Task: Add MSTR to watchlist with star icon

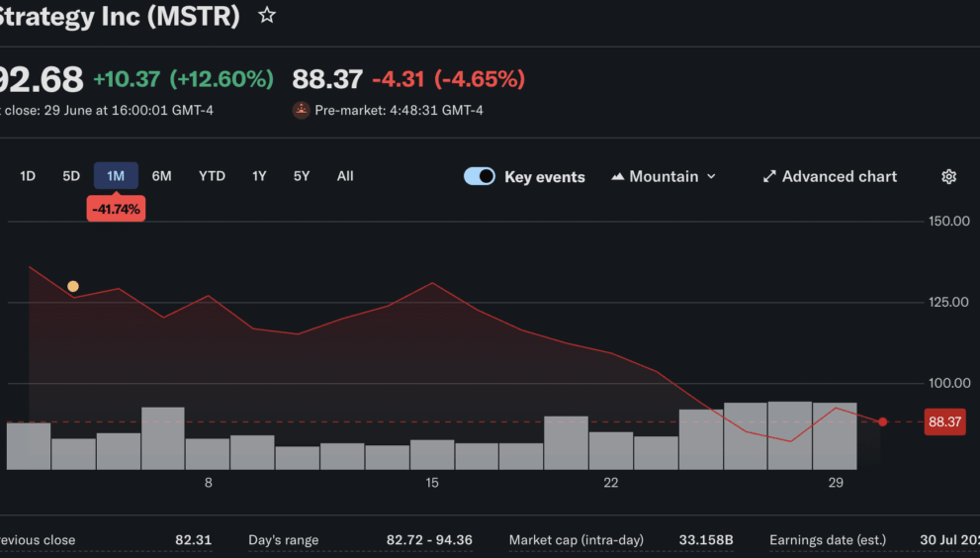Action: point(267,15)
